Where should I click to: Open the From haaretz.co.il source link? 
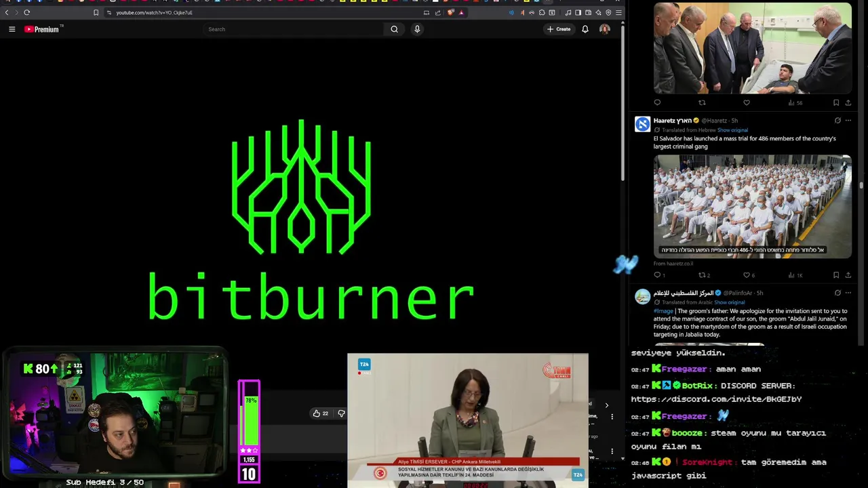pos(673,264)
